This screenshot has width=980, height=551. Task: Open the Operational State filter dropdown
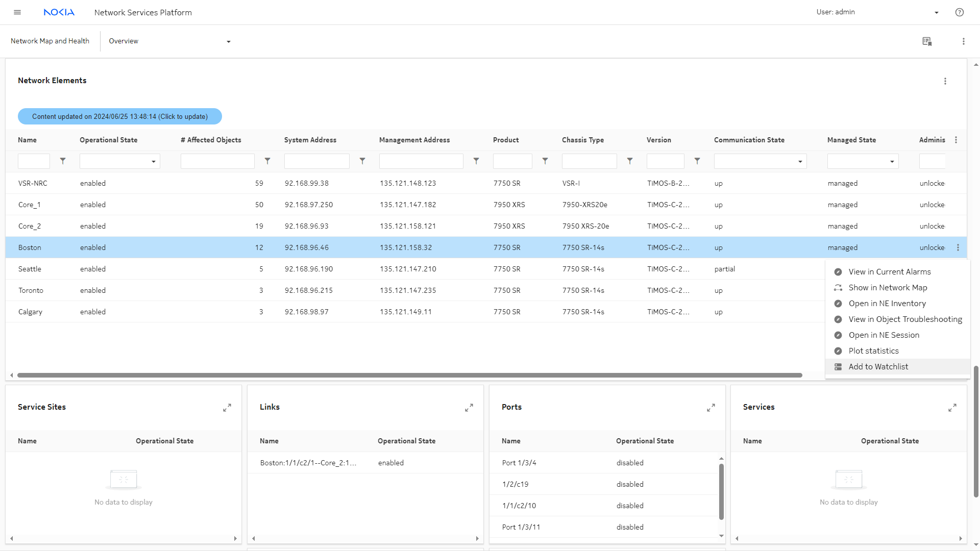pos(120,161)
